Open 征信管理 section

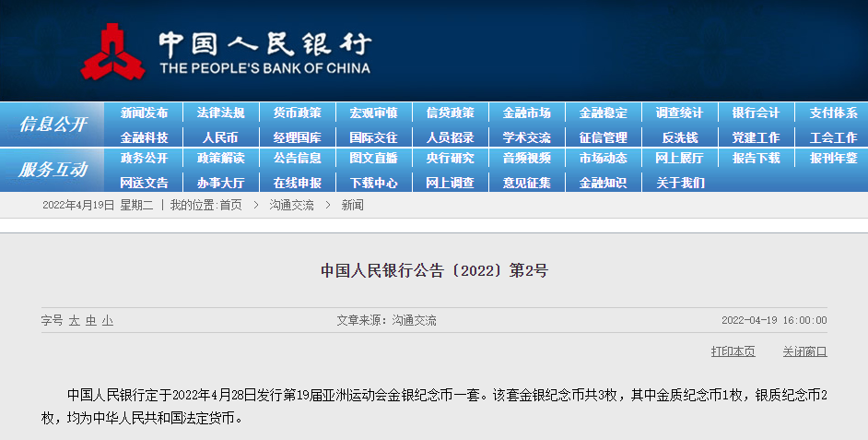point(603,137)
